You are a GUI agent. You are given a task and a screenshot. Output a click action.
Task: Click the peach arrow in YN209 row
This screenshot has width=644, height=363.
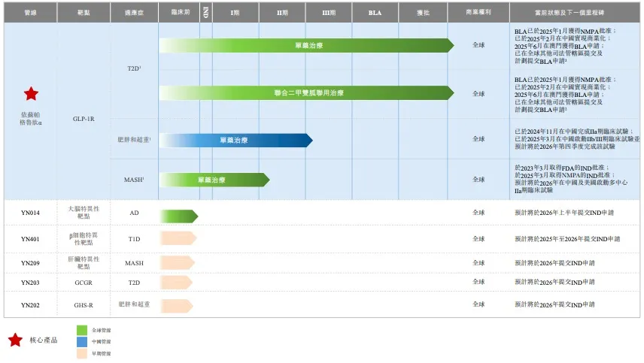178,263
